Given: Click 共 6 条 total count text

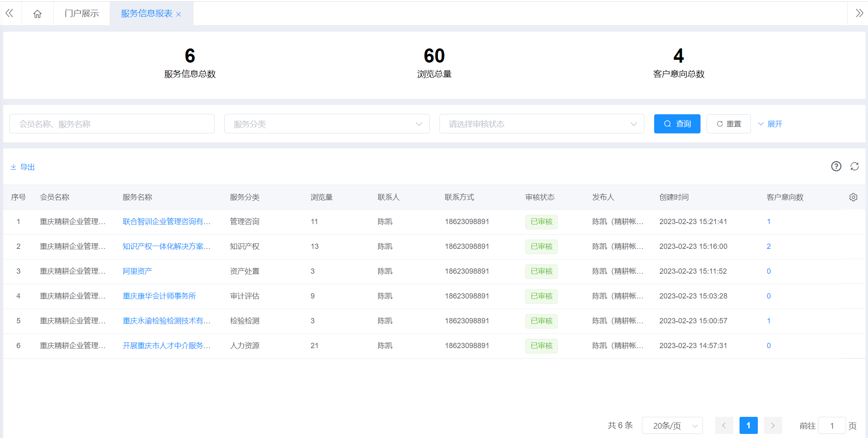Looking at the screenshot, I should pos(620,425).
